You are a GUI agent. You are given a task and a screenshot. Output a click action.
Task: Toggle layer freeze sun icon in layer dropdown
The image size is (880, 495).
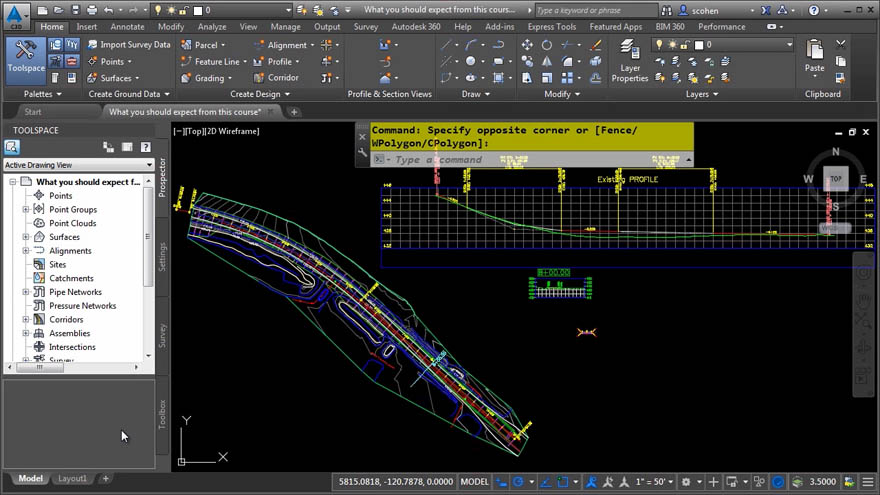672,45
